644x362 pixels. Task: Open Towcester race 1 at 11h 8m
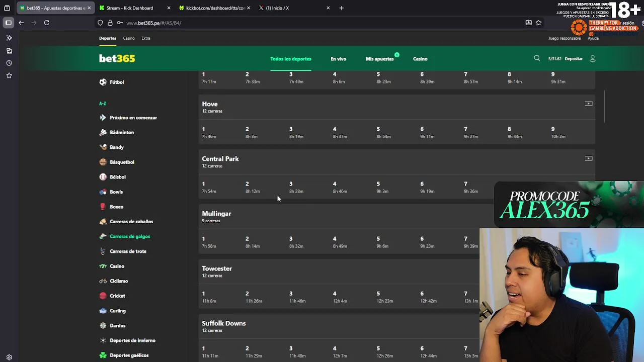(209, 297)
